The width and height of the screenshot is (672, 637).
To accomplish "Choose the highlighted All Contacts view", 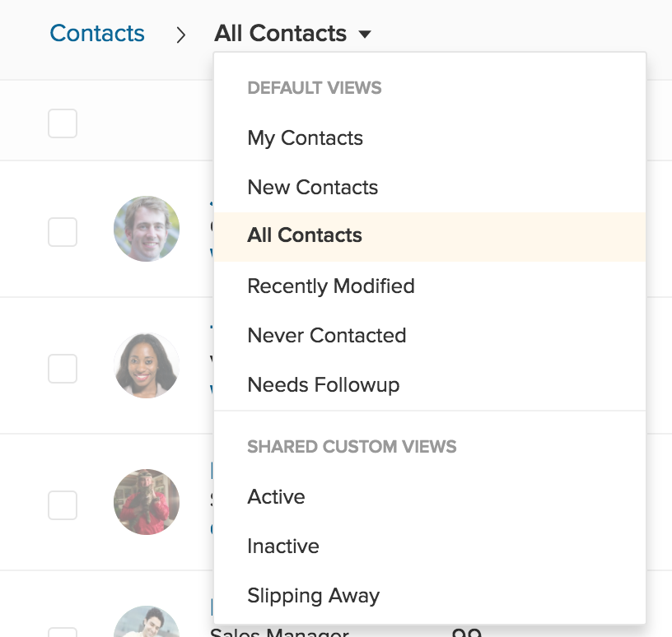I will 305,236.
